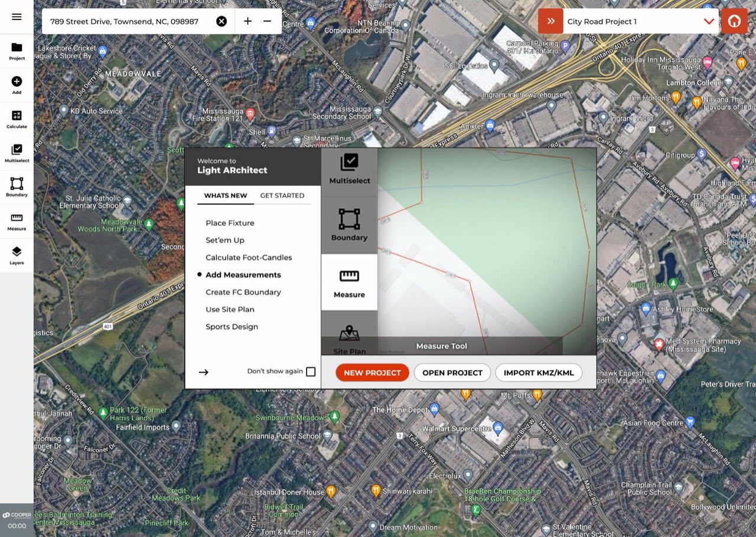Screen dimensions: 756x537
Task: Go to home with the orange house button
Action: click(734, 21)
